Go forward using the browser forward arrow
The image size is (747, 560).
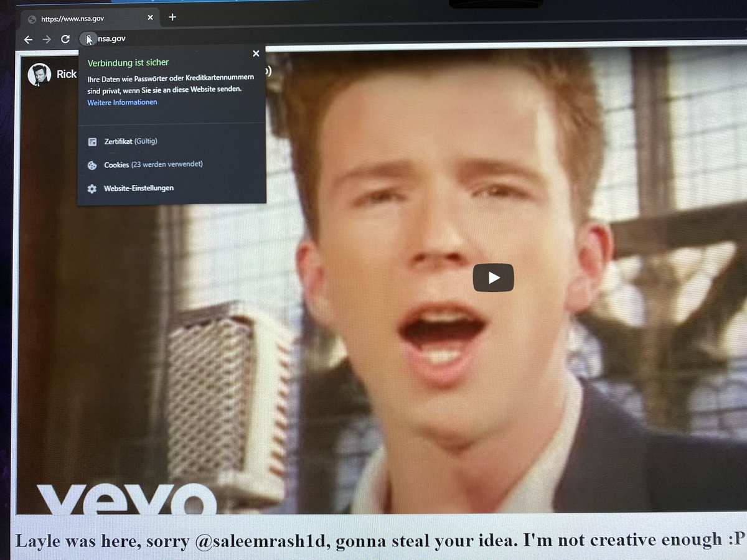click(x=47, y=39)
